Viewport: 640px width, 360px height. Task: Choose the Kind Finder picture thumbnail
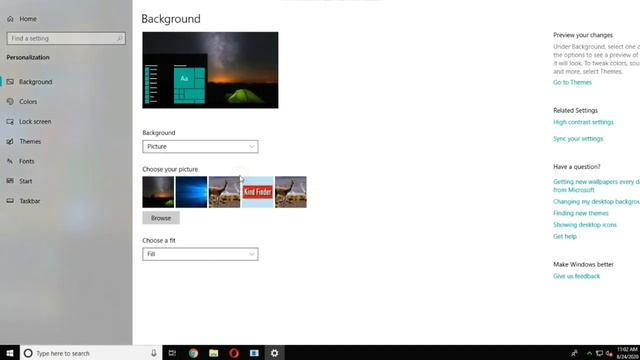[258, 192]
